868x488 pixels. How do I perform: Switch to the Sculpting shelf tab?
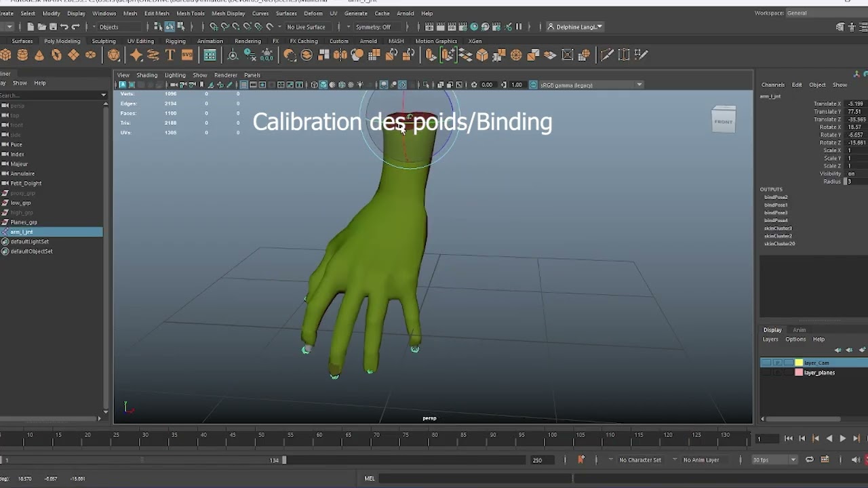pyautogui.click(x=104, y=41)
